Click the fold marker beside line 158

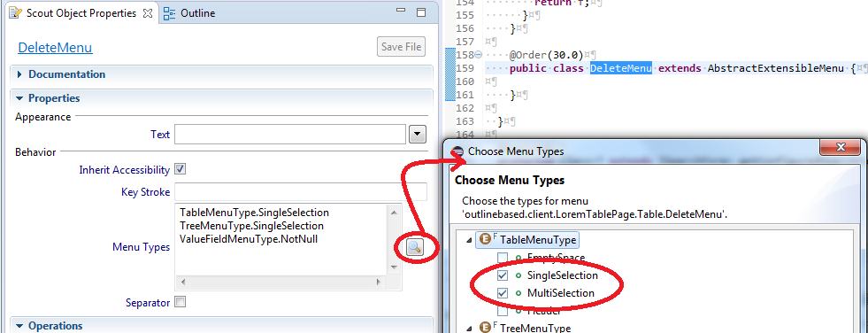pos(478,55)
